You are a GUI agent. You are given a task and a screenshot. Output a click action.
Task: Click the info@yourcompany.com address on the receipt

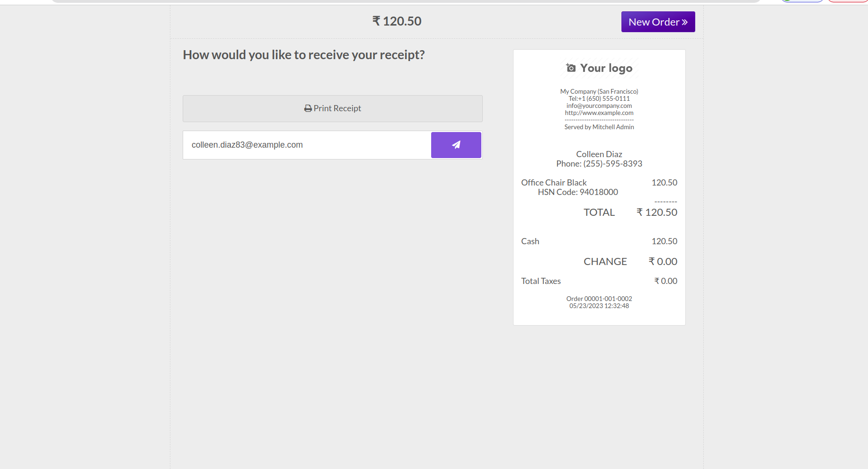[599, 106]
